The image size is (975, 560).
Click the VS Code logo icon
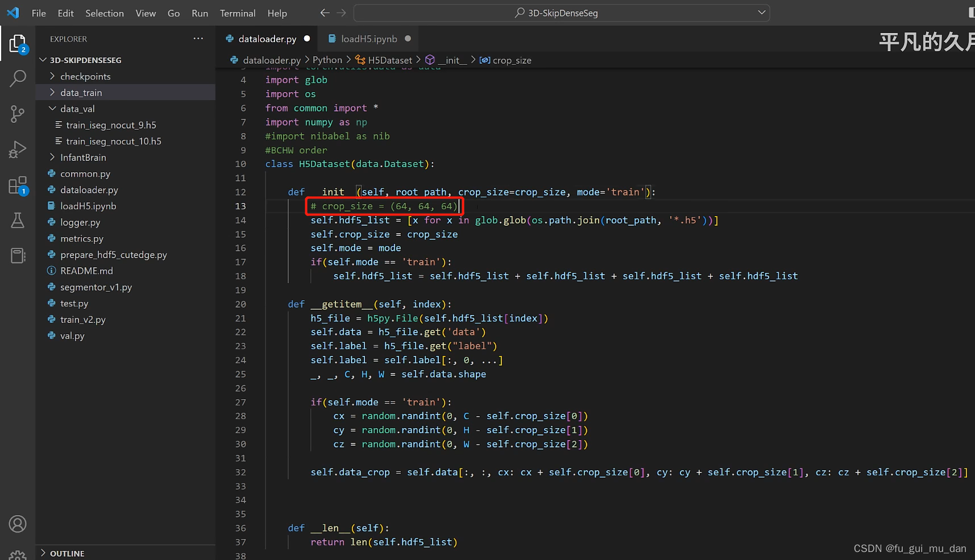point(13,13)
